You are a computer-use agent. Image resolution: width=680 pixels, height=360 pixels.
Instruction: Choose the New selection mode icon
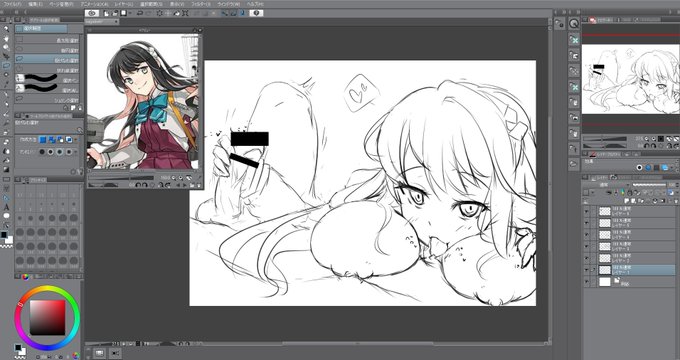42,140
